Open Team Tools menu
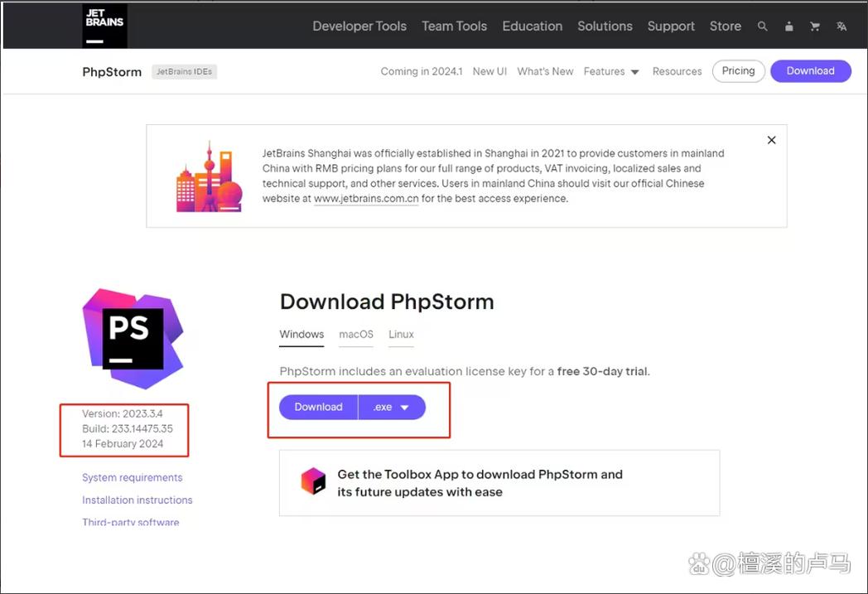The image size is (868, 594). point(454,26)
